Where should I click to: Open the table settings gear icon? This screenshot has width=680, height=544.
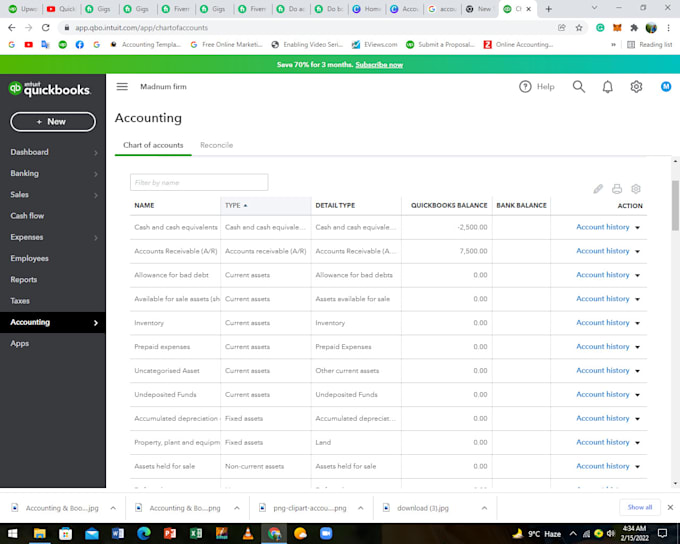(x=636, y=189)
